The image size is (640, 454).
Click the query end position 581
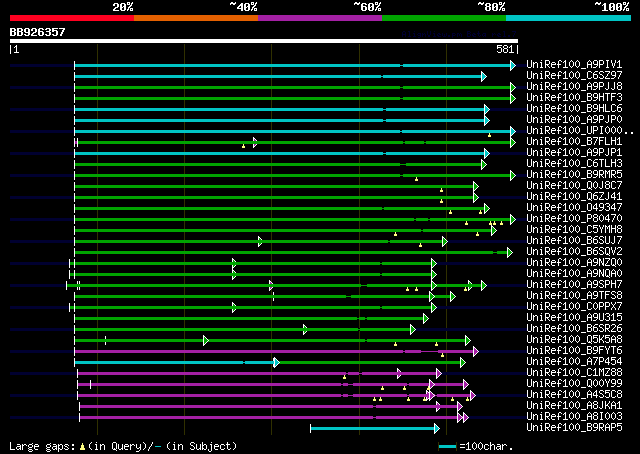(505, 49)
